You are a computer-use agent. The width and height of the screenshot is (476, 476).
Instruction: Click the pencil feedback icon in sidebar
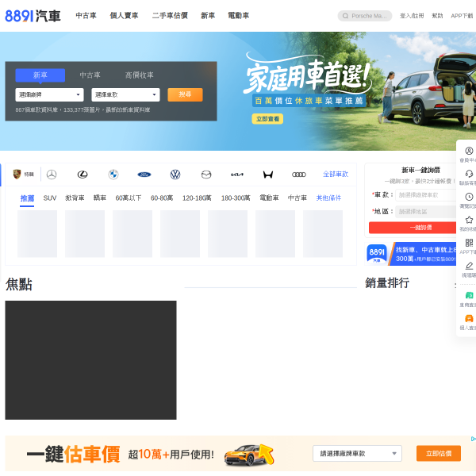(469, 266)
